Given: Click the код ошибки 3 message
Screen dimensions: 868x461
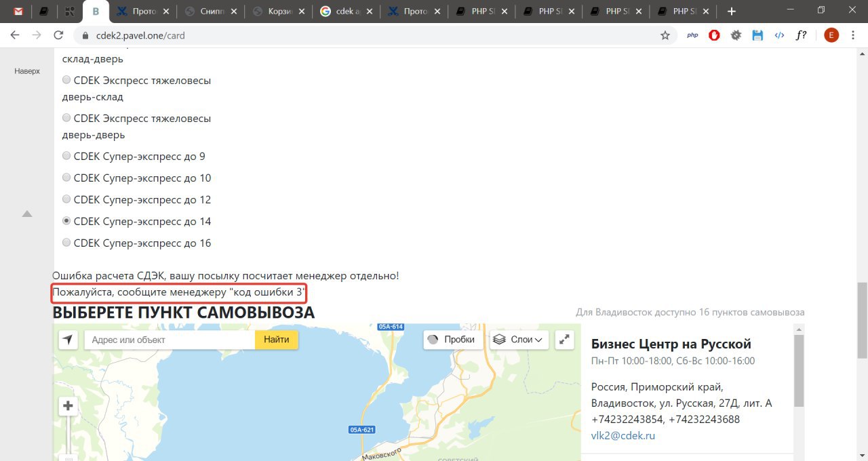Looking at the screenshot, I should [x=180, y=294].
